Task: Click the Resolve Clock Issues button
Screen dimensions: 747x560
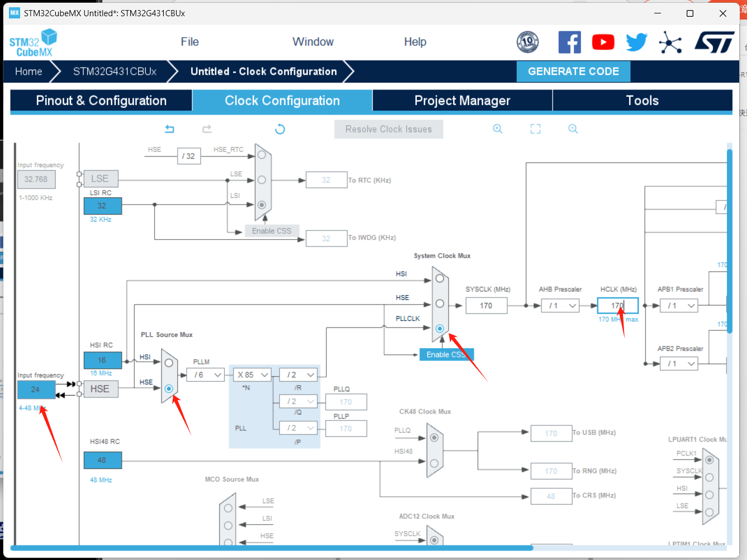Action: [389, 129]
